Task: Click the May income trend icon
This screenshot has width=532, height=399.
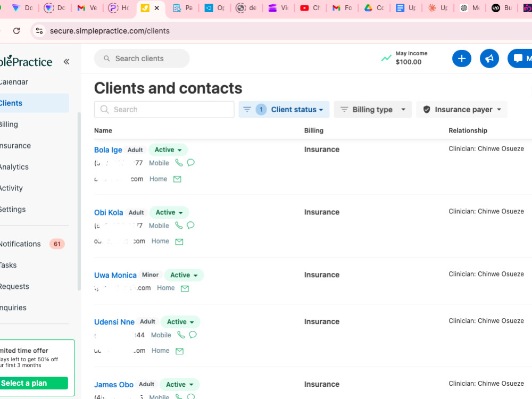Action: point(386,59)
